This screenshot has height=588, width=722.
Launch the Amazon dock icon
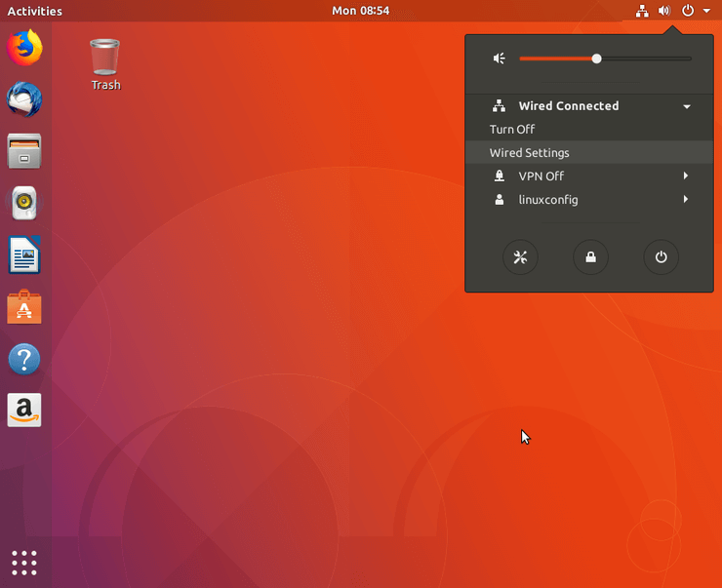pos(24,410)
